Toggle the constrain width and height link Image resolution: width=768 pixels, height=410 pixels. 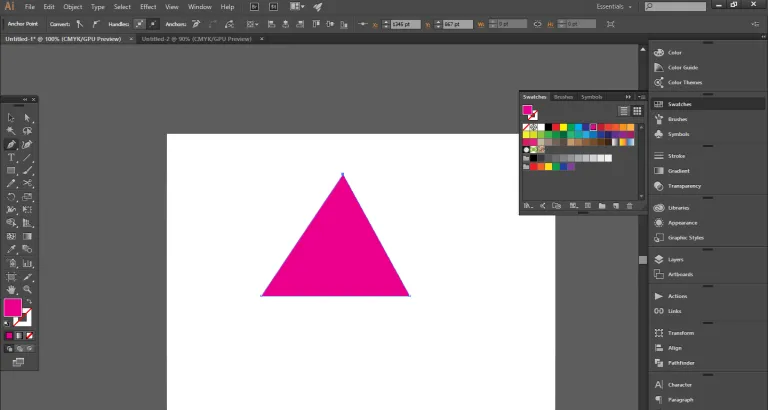pos(538,24)
